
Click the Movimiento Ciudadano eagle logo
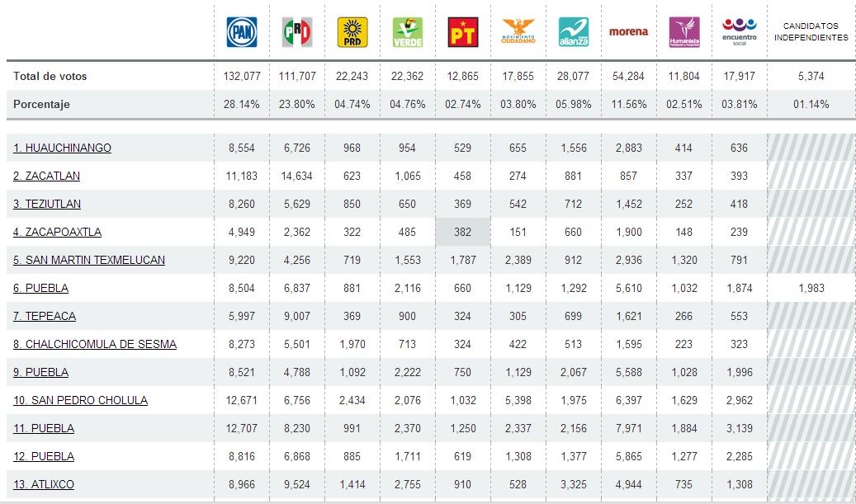(x=518, y=31)
